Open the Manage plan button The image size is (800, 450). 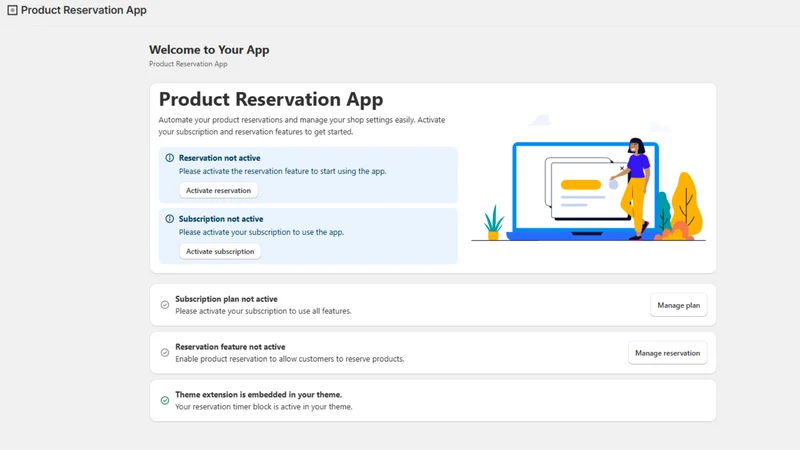pyautogui.click(x=679, y=305)
